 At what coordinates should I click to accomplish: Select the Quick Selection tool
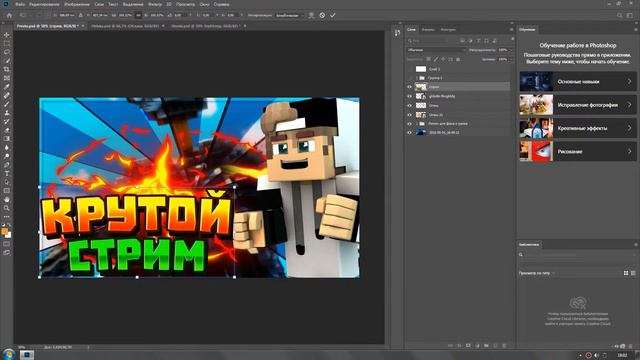[x=7, y=60]
